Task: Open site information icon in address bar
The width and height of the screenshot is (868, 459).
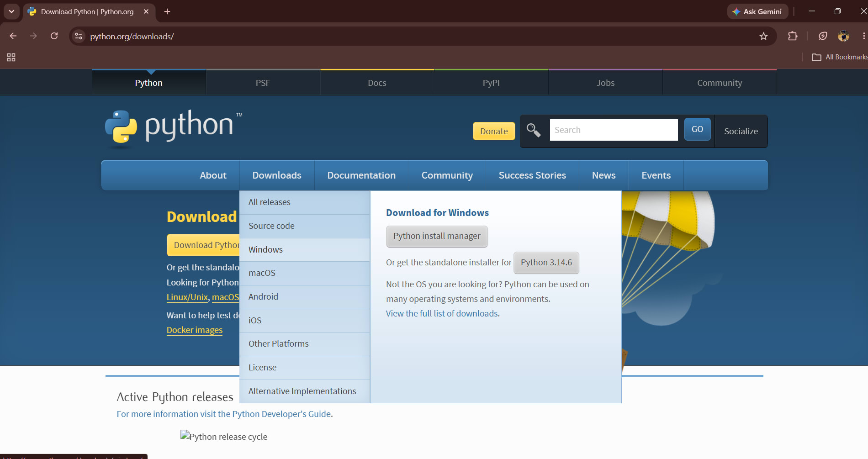Action: click(x=79, y=36)
